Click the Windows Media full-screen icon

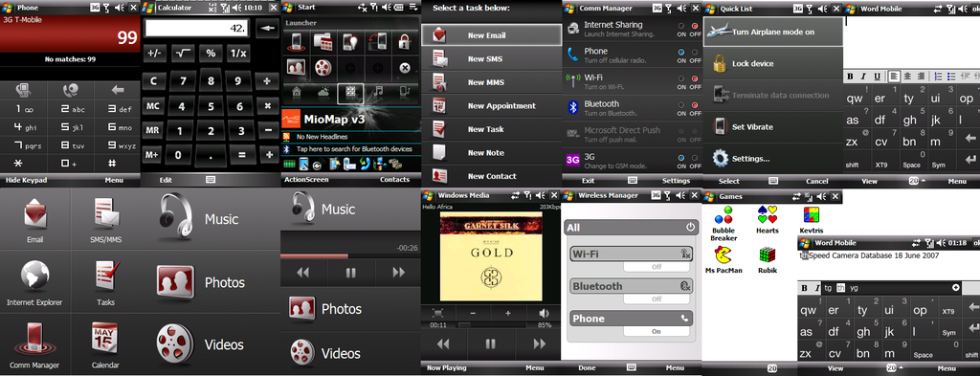(x=438, y=313)
